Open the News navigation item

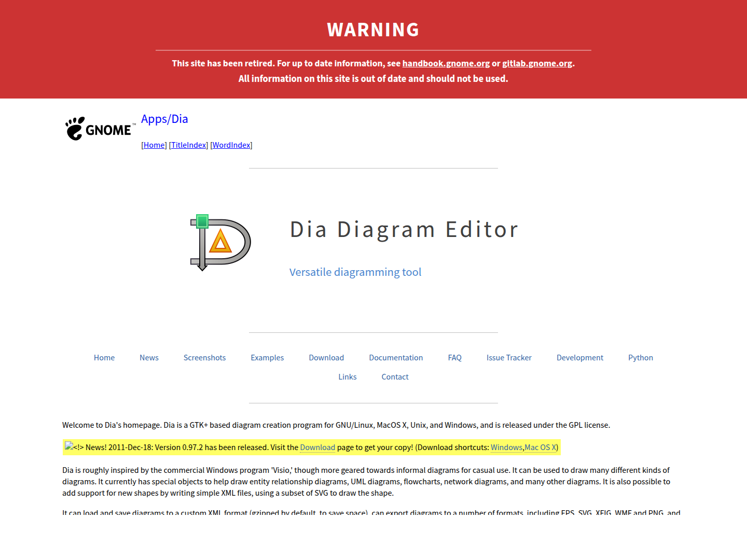coord(149,358)
